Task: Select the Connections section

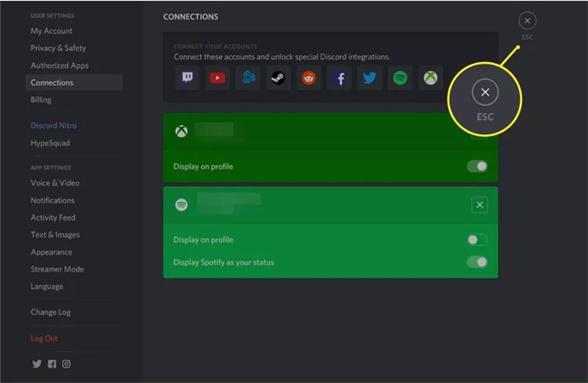Action: [74, 83]
